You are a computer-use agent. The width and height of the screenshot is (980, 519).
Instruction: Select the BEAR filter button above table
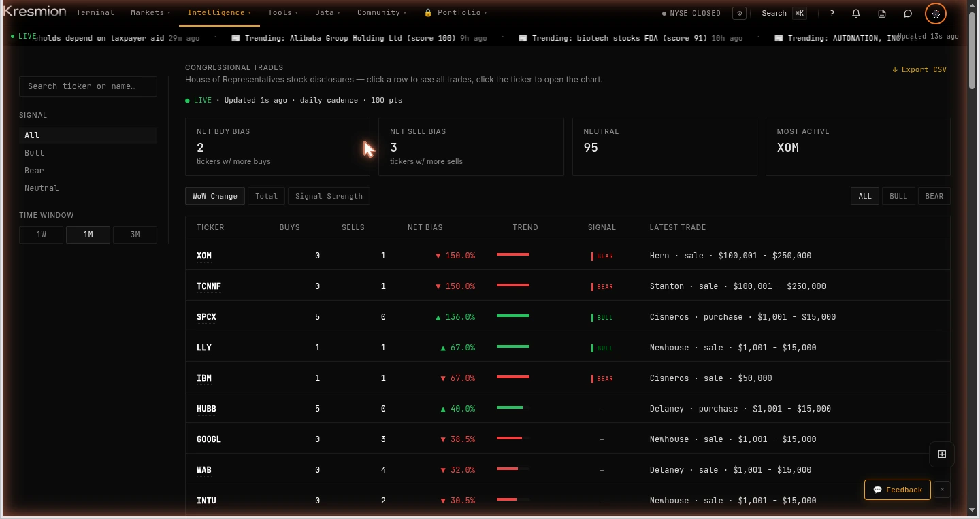[934, 196]
